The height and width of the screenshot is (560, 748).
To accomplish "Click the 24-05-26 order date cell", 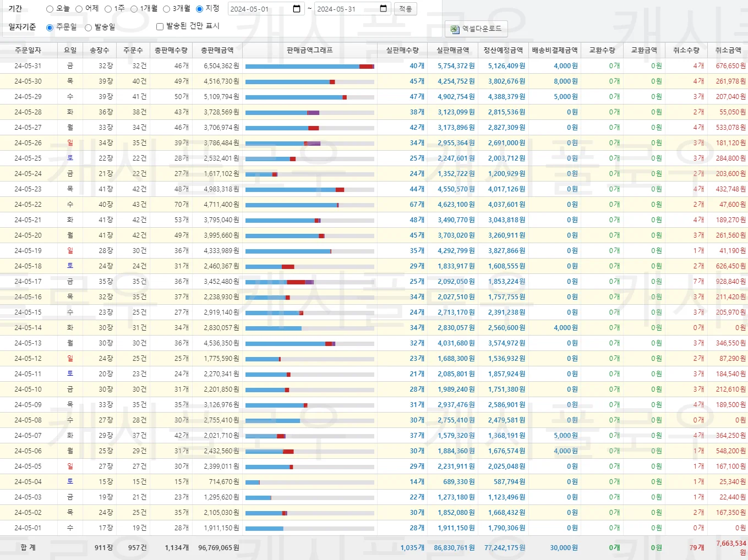I will (28, 143).
